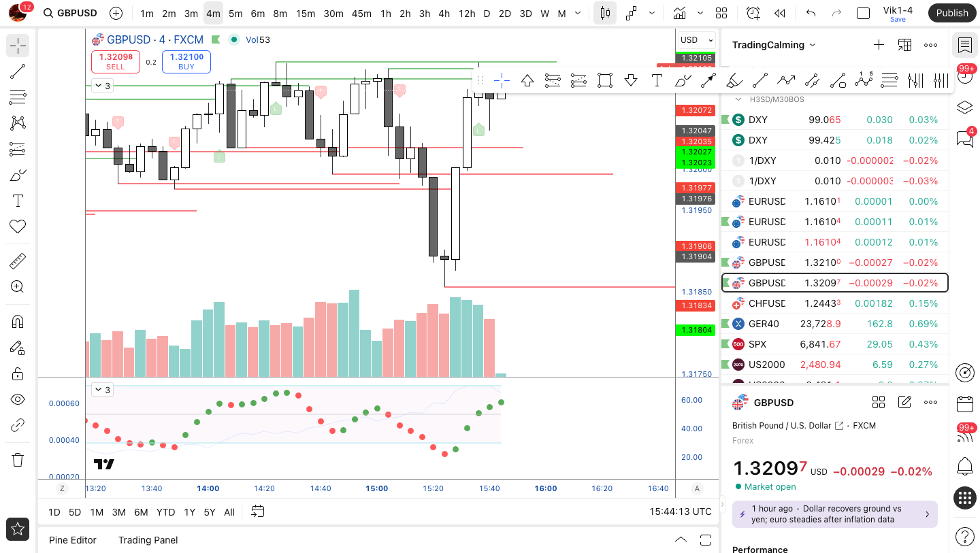The image size is (980, 553).
Task: Open go to date calendar icon
Action: 257,512
